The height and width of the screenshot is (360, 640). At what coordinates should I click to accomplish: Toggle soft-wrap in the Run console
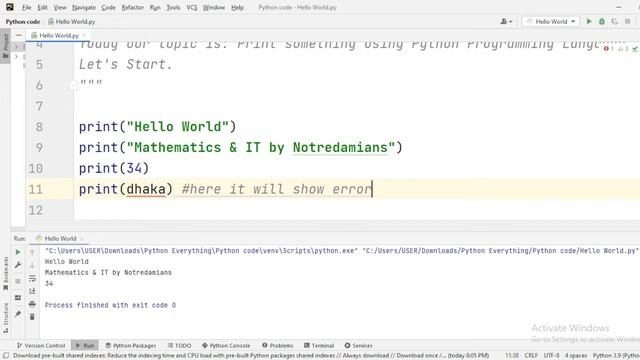tap(32, 278)
